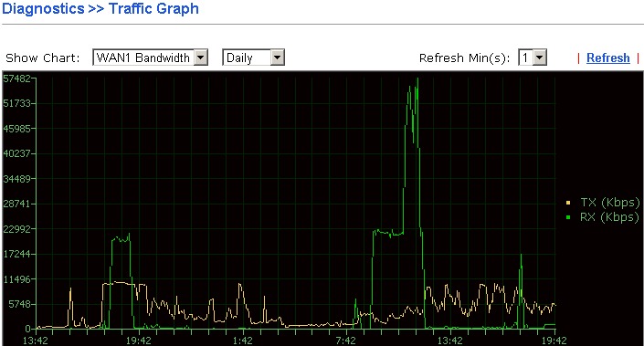Image resolution: width=644 pixels, height=346 pixels.
Task: Click the 28741 y-axis label
Action: tap(16, 204)
